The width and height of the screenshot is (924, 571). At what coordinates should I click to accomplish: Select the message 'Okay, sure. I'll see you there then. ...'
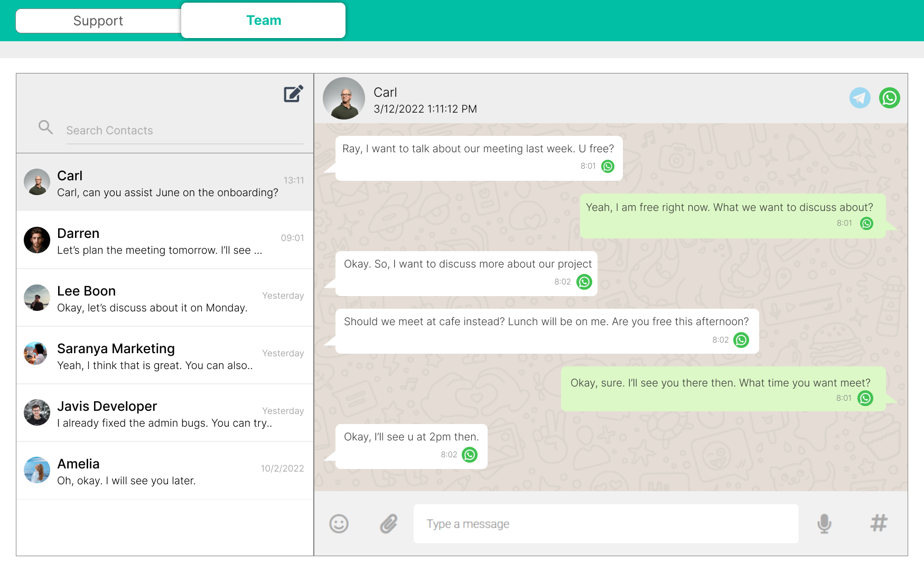723,389
